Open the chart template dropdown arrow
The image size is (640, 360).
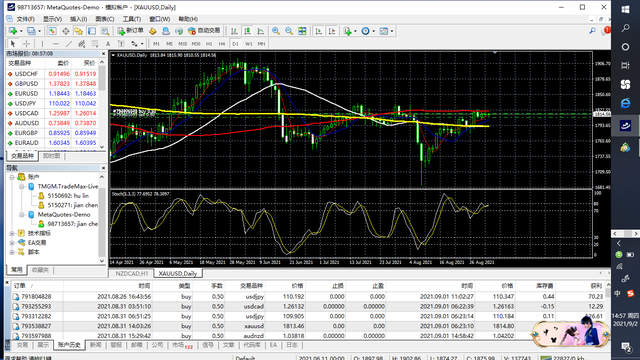[x=392, y=31]
